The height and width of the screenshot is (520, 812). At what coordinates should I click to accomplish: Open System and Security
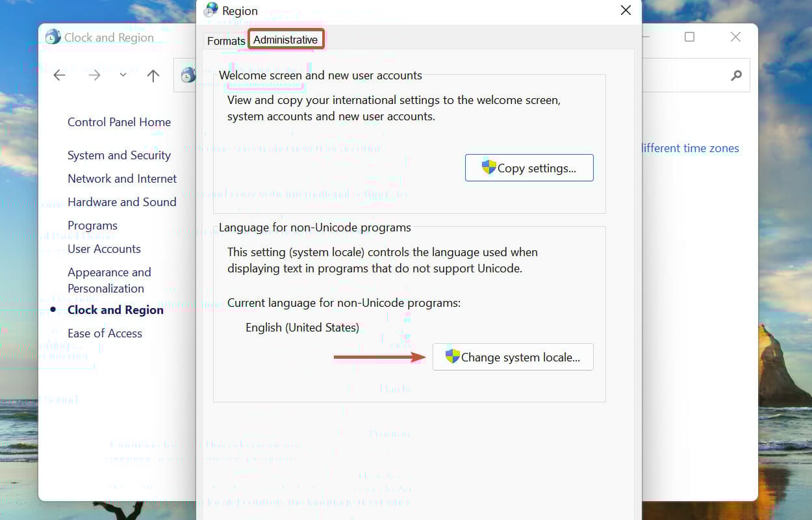tap(119, 155)
